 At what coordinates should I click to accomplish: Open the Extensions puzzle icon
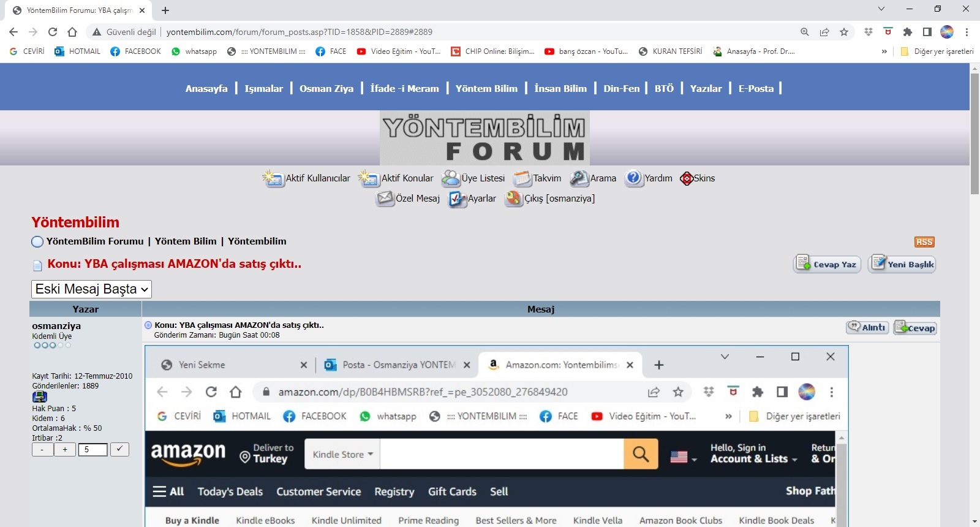908,32
